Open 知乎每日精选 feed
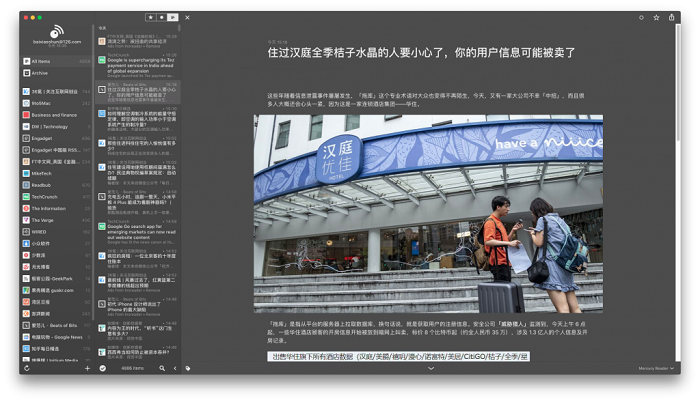700x402 pixels. point(57,349)
